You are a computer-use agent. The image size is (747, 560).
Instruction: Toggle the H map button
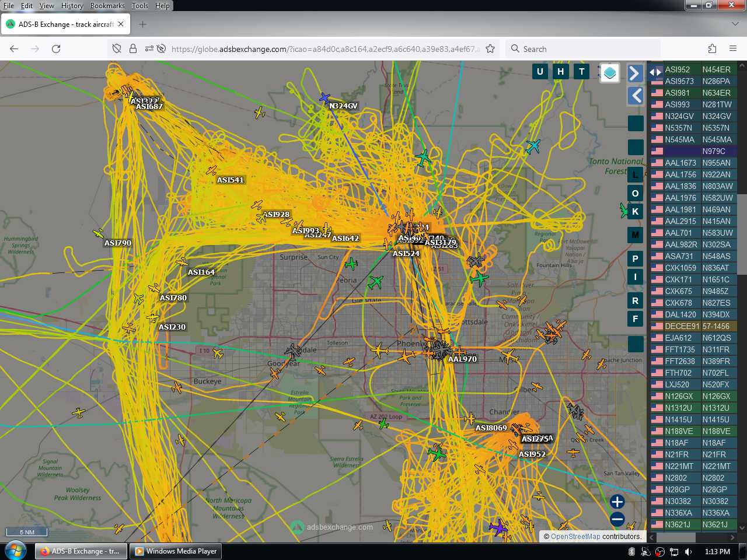[561, 72]
